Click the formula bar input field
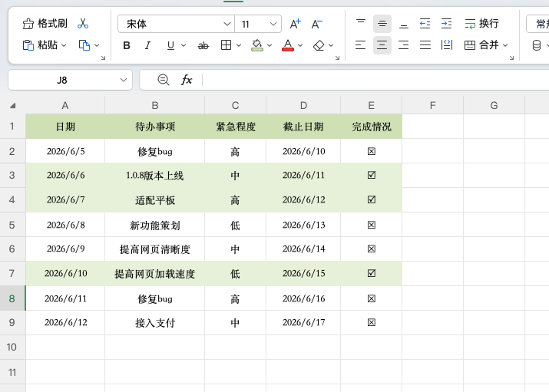Image resolution: width=549 pixels, height=392 pixels. (x=375, y=80)
